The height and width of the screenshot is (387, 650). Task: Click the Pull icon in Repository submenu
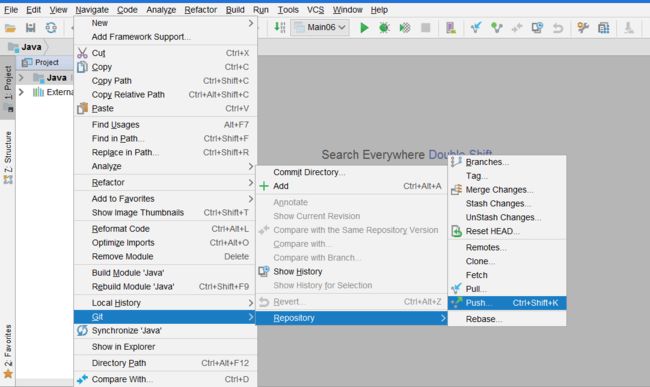pyautogui.click(x=456, y=288)
